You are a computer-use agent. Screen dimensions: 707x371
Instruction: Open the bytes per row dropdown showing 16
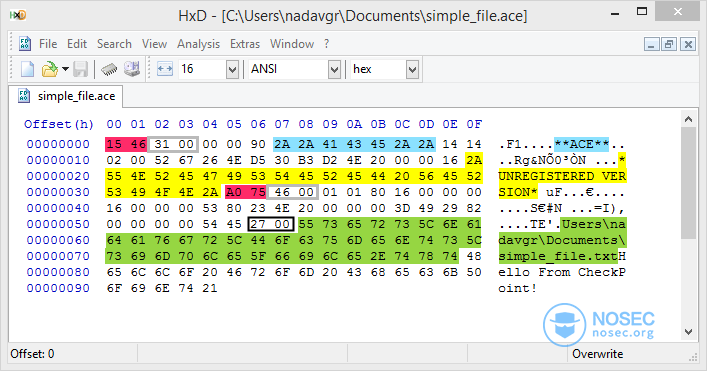(x=232, y=69)
